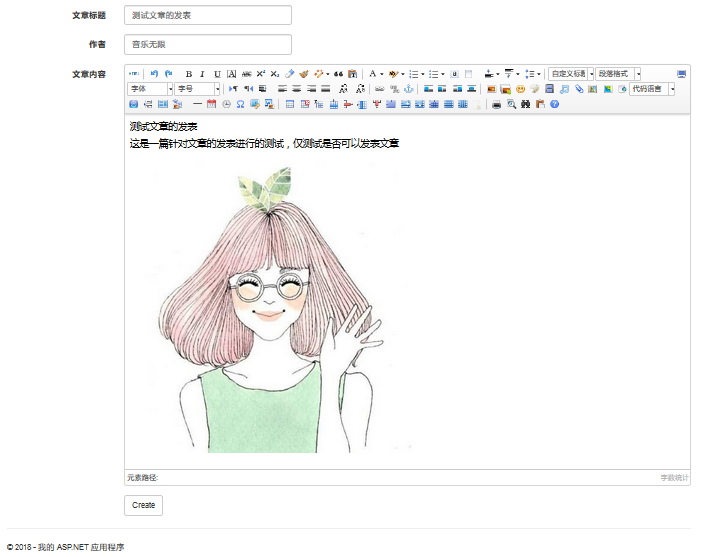Click the insert horizontal line icon

click(197, 104)
